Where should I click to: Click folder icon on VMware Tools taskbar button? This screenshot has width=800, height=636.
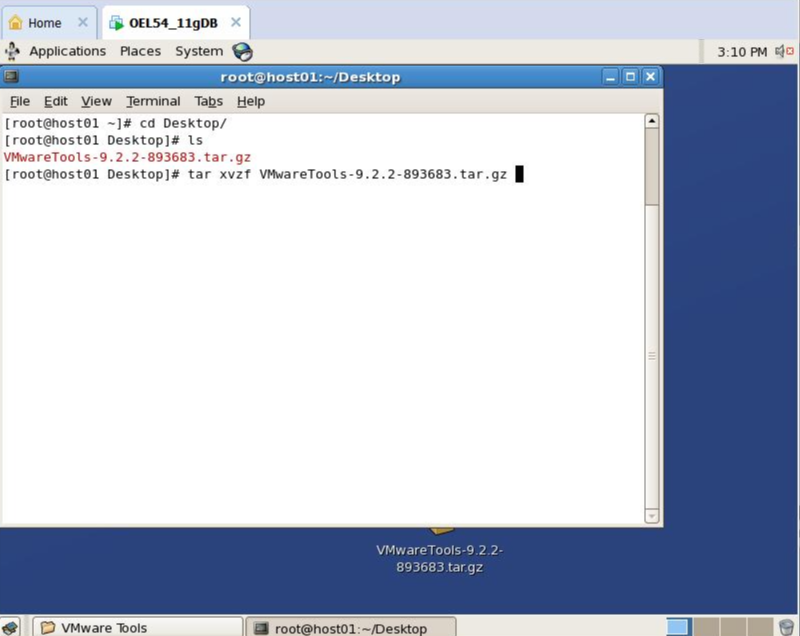(x=48, y=627)
